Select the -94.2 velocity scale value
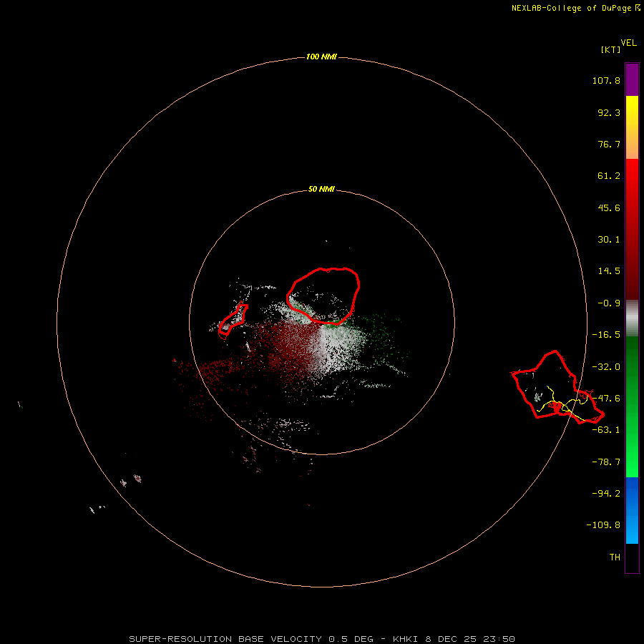 [606, 493]
